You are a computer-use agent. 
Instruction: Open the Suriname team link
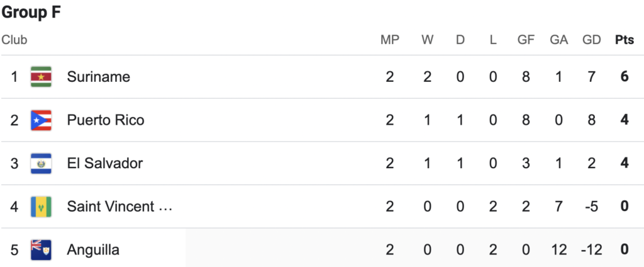pos(99,77)
